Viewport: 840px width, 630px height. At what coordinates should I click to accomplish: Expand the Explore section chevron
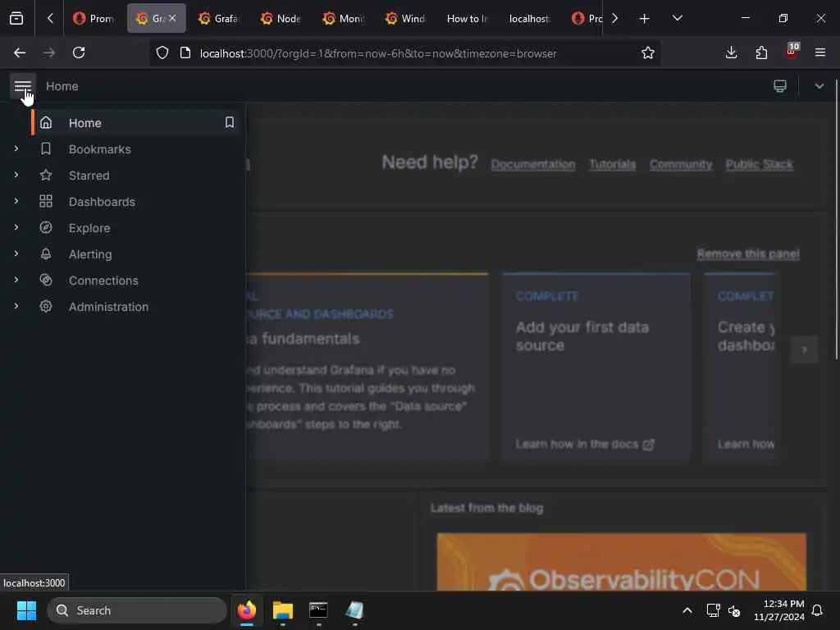tap(16, 227)
